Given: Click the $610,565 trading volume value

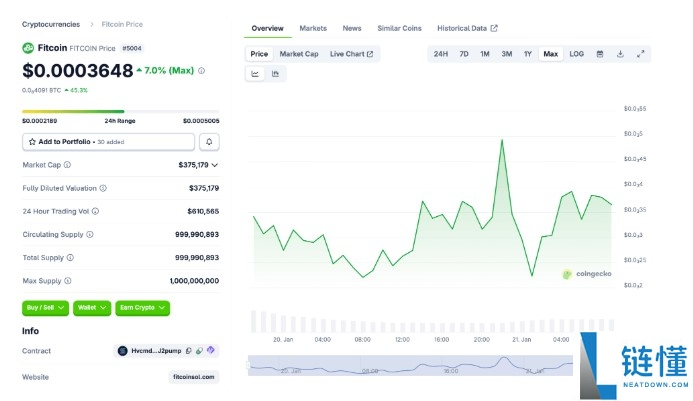Looking at the screenshot, I should (x=203, y=211).
